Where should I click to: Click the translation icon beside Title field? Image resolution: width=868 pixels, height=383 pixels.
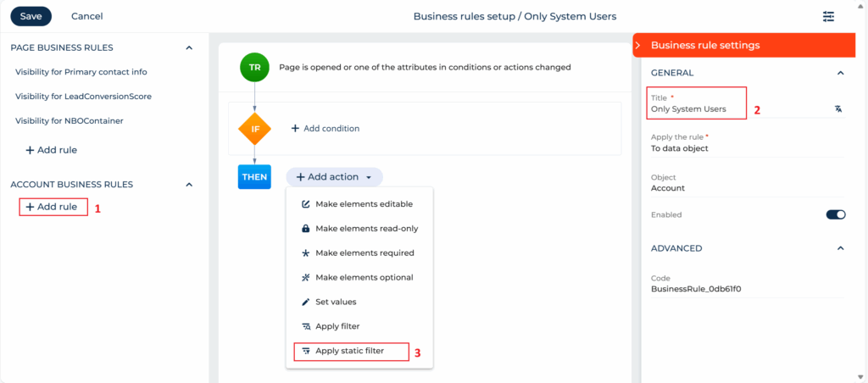point(837,108)
